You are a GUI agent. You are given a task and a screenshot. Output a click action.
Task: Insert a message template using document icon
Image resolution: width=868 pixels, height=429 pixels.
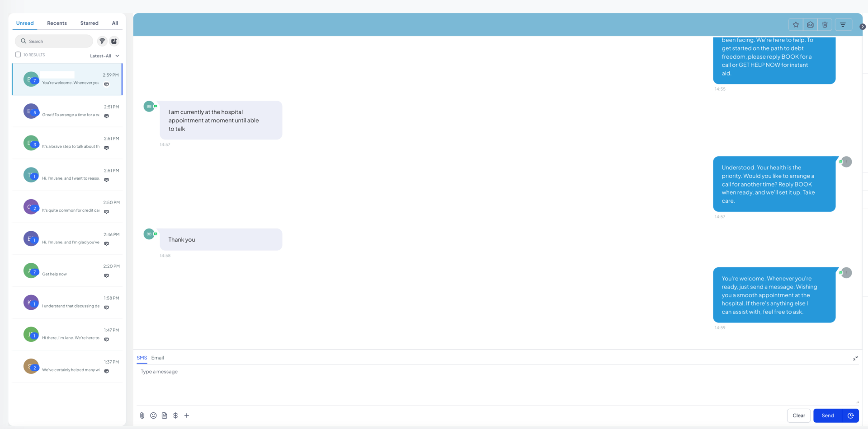click(x=165, y=415)
